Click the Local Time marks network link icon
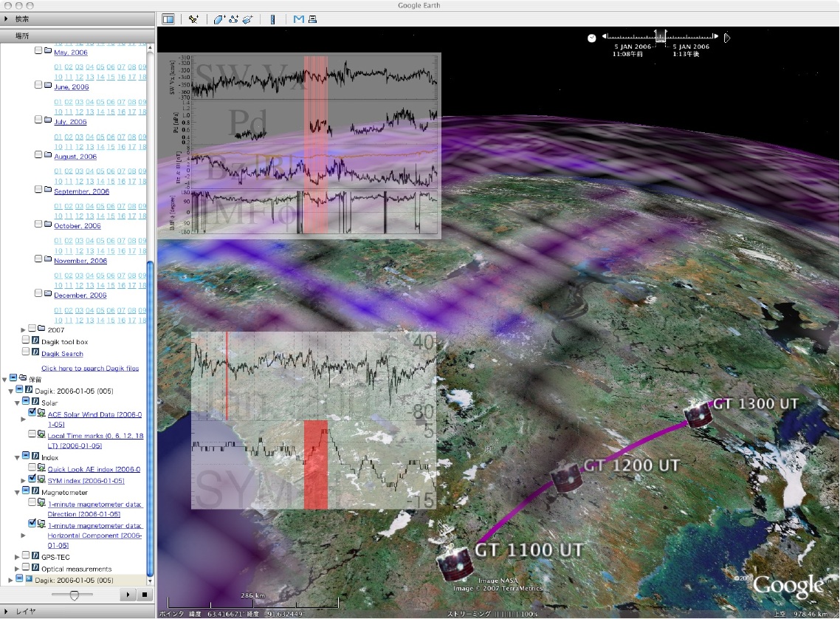 [x=41, y=434]
